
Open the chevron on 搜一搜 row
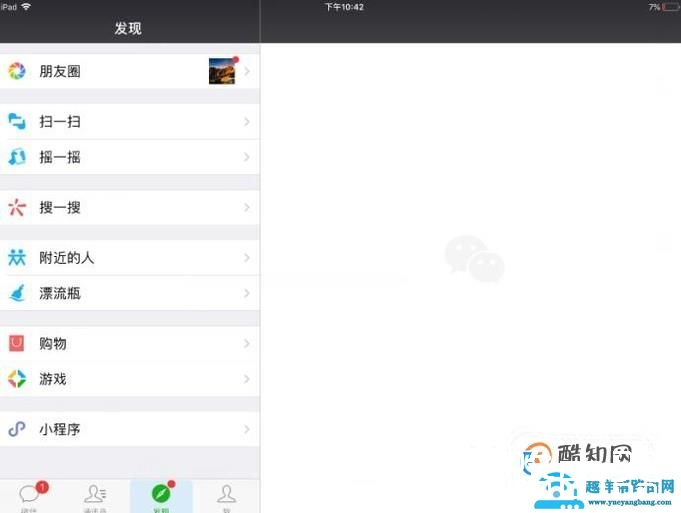[247, 207]
